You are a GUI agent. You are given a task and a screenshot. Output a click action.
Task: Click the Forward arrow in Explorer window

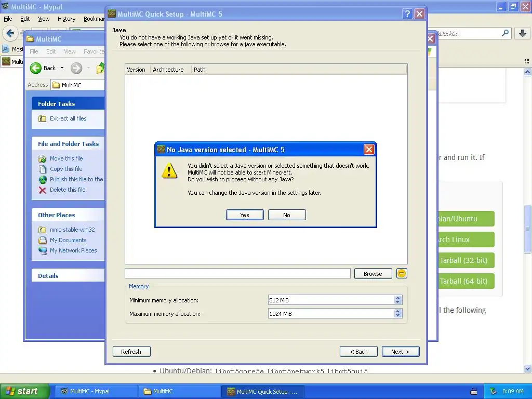click(76, 68)
